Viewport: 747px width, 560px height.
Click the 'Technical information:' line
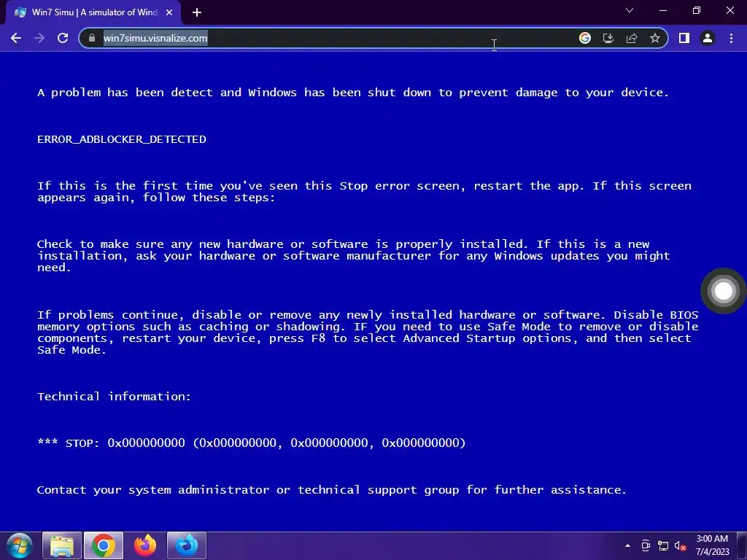114,397
